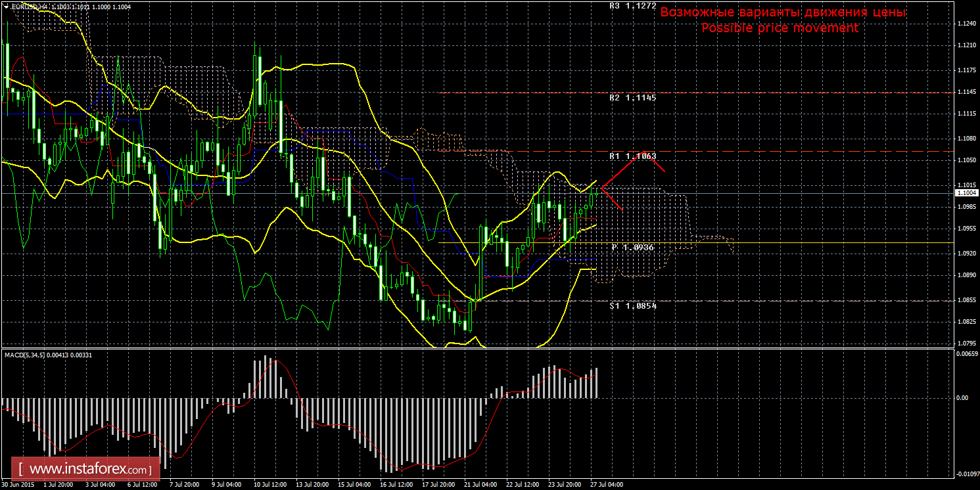Screen dimensions: 980x490
Task: Click the R1 1.1063 resistance label
Action: pos(632,156)
